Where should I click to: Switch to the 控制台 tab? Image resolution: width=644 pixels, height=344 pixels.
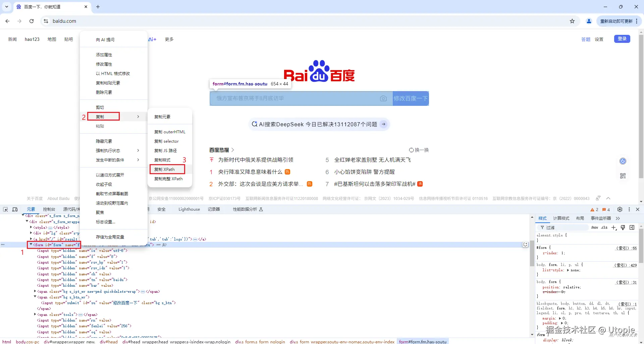(49, 209)
